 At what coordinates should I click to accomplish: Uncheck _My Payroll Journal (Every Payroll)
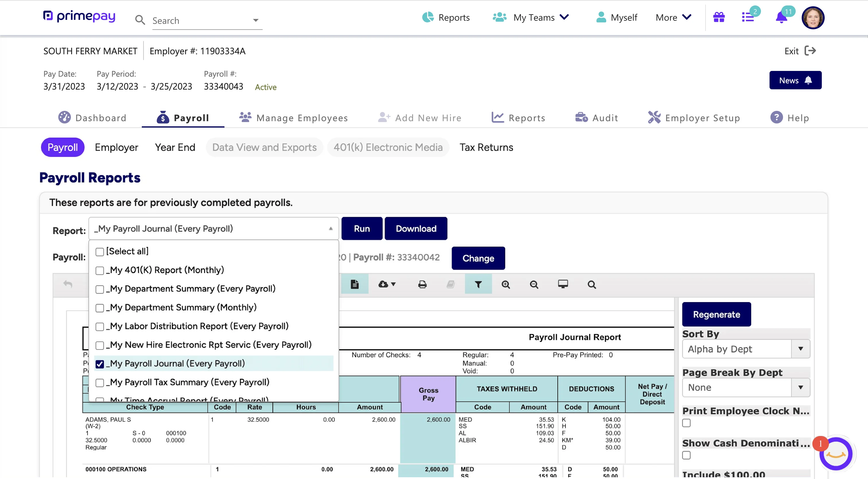(x=100, y=364)
